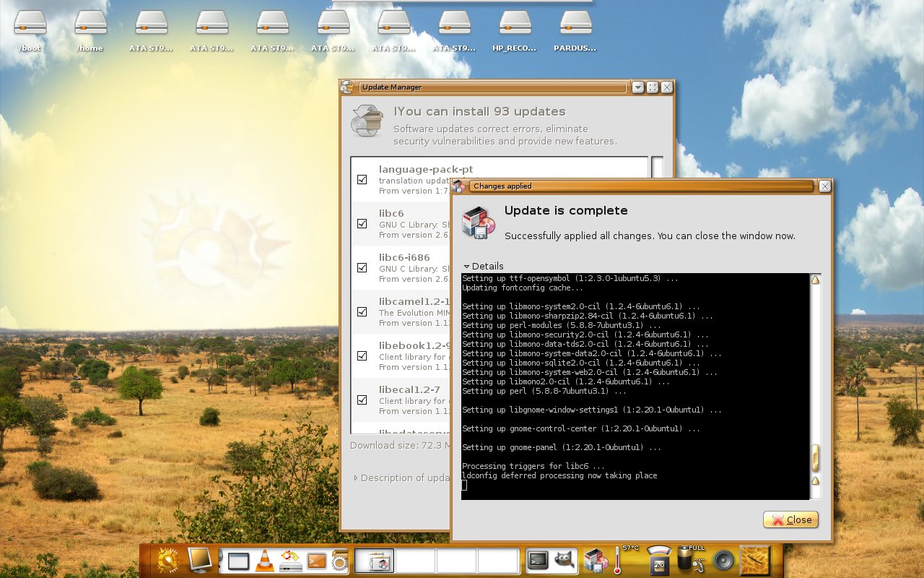Switch to the third workspace in the pager
Screen dimensions: 924x578
click(x=456, y=561)
